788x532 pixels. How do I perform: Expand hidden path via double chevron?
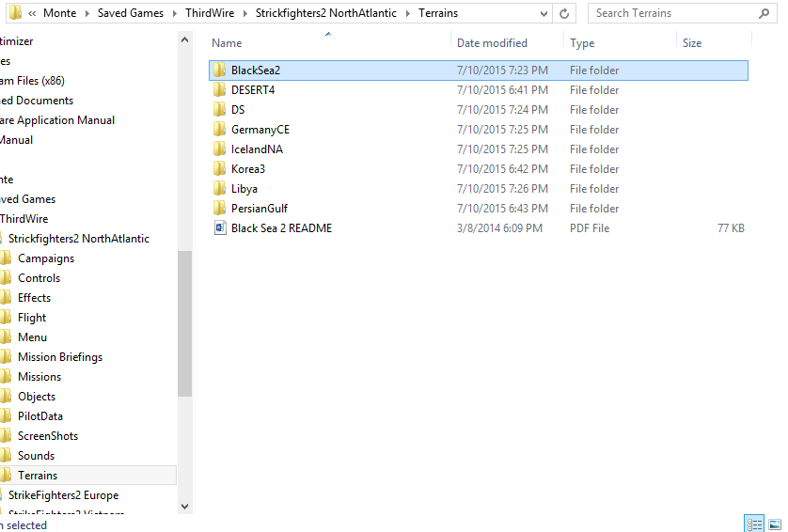pyautogui.click(x=32, y=13)
